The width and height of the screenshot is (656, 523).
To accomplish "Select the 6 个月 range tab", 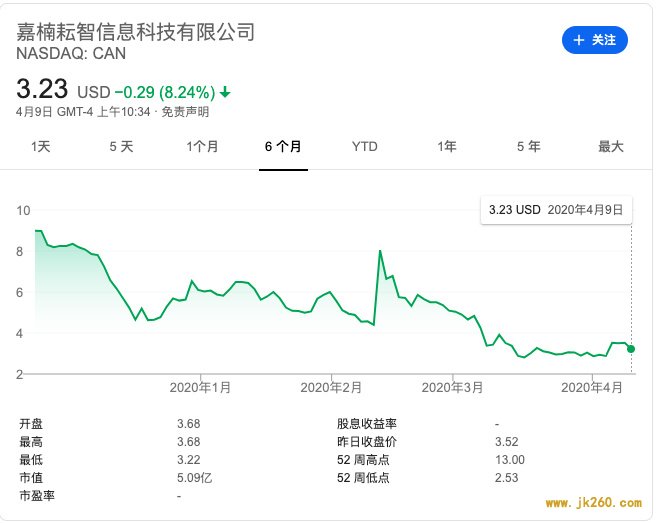I will coord(283,146).
